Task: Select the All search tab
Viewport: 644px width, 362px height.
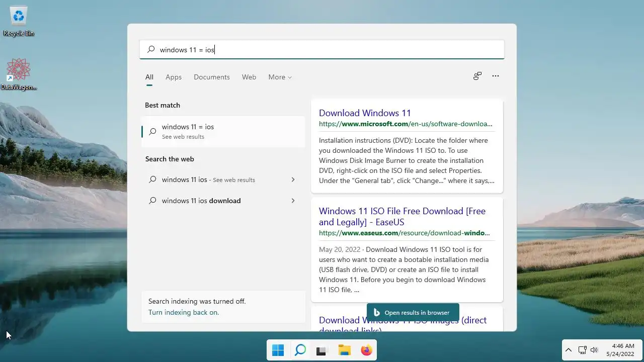Action: [x=149, y=77]
